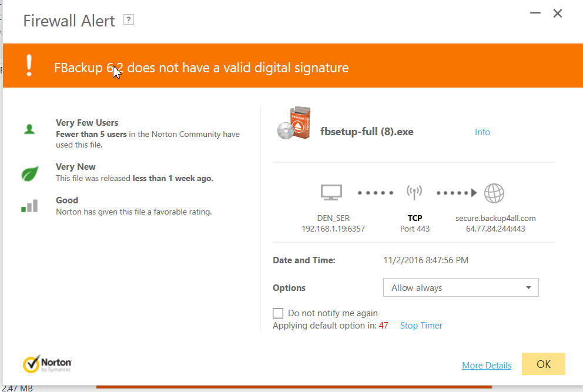Click the Very Few Users person icon
The height and width of the screenshot is (392, 583).
[29, 129]
